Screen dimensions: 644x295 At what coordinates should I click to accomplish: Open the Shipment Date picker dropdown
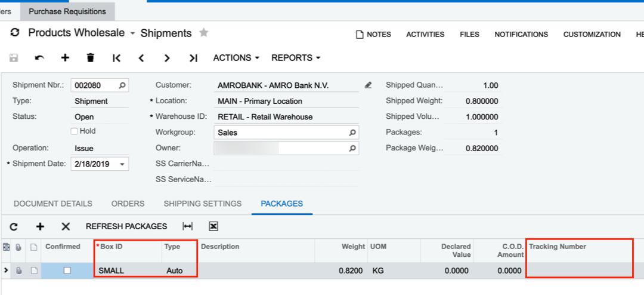tap(122, 164)
